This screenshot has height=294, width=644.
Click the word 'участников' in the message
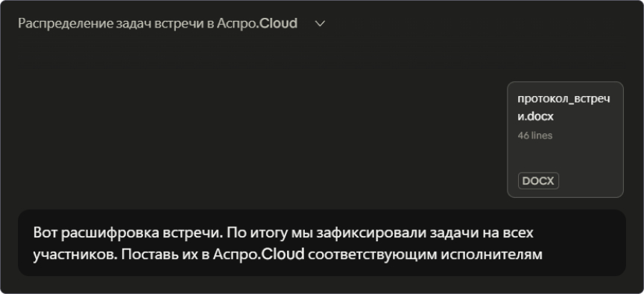[75, 255]
